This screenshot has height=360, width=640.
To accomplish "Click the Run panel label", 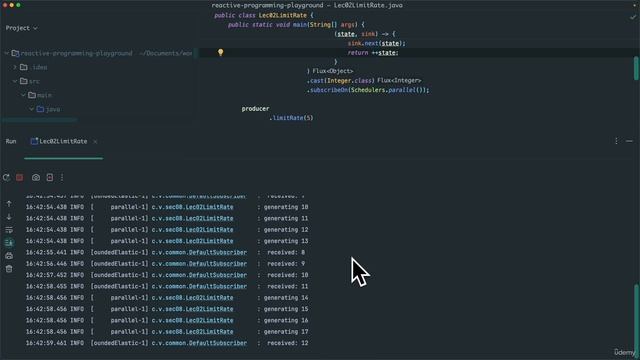I will tap(11, 141).
